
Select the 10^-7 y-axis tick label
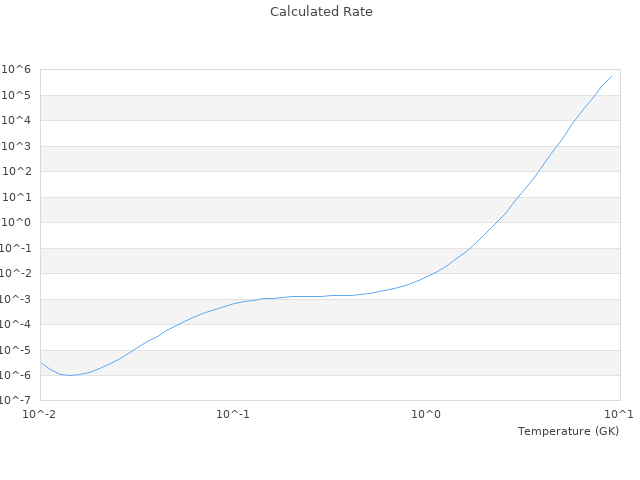point(16,401)
